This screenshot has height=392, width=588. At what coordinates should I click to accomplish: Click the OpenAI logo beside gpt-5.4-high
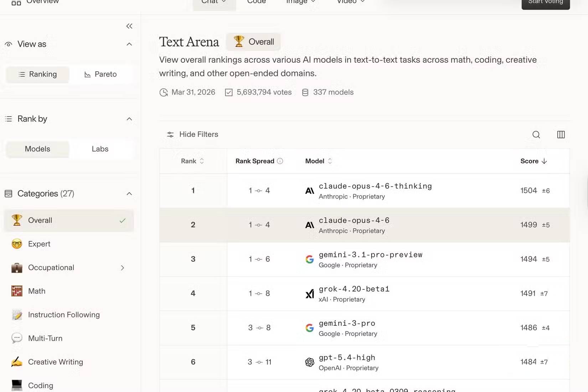[x=309, y=362]
